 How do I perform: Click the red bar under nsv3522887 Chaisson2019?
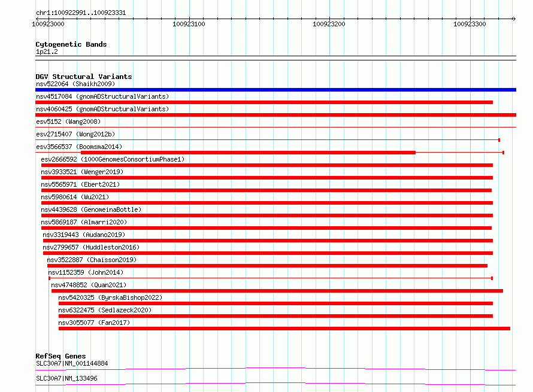tap(267, 266)
